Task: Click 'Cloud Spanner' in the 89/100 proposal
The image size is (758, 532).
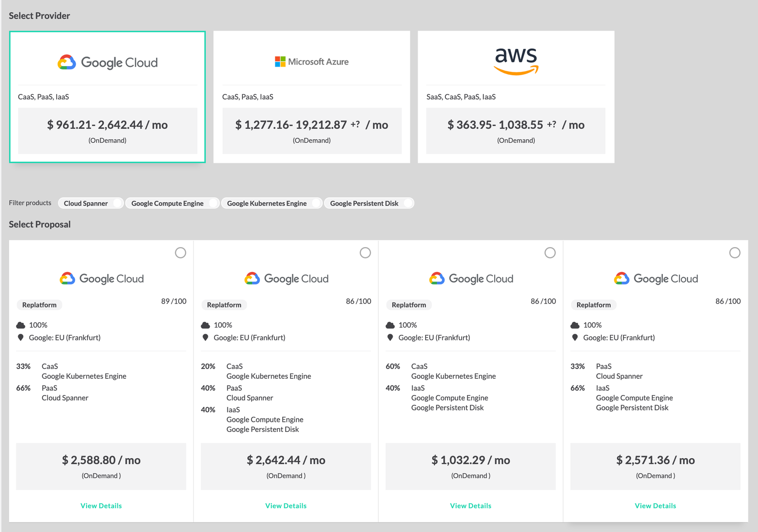Action: [x=65, y=398]
